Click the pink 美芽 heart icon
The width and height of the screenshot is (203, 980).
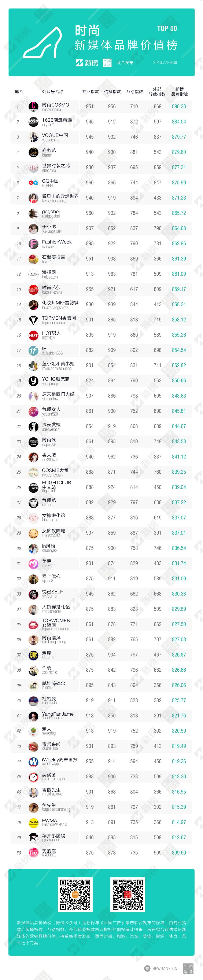pos(33,564)
